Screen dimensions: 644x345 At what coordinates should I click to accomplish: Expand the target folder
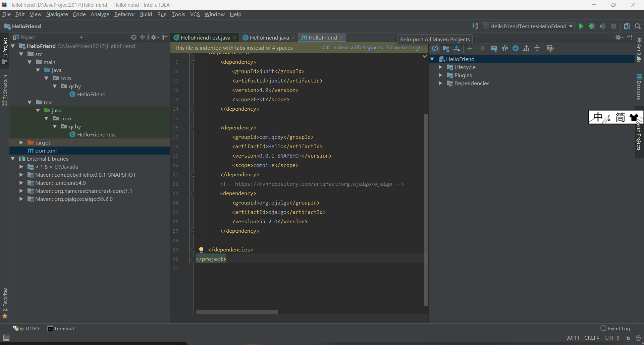pos(21,142)
